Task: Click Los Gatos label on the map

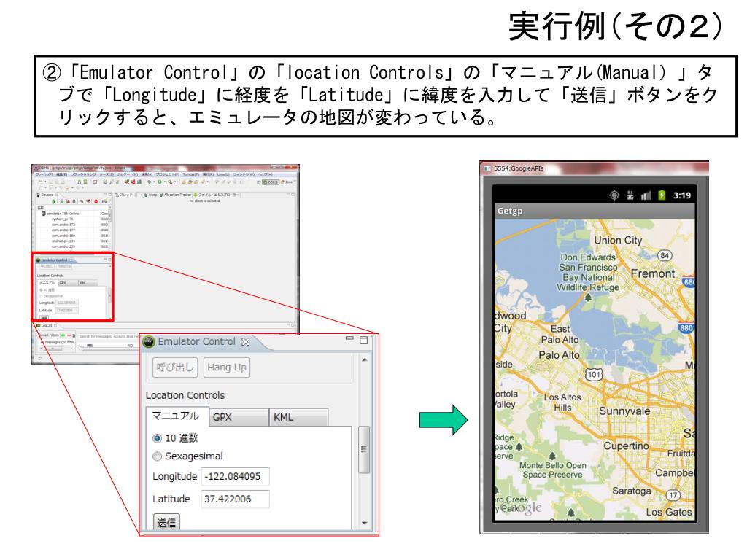Action: [669, 513]
